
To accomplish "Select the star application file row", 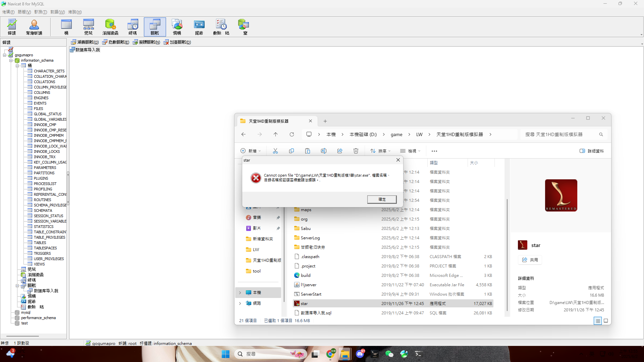I will coord(393,304).
